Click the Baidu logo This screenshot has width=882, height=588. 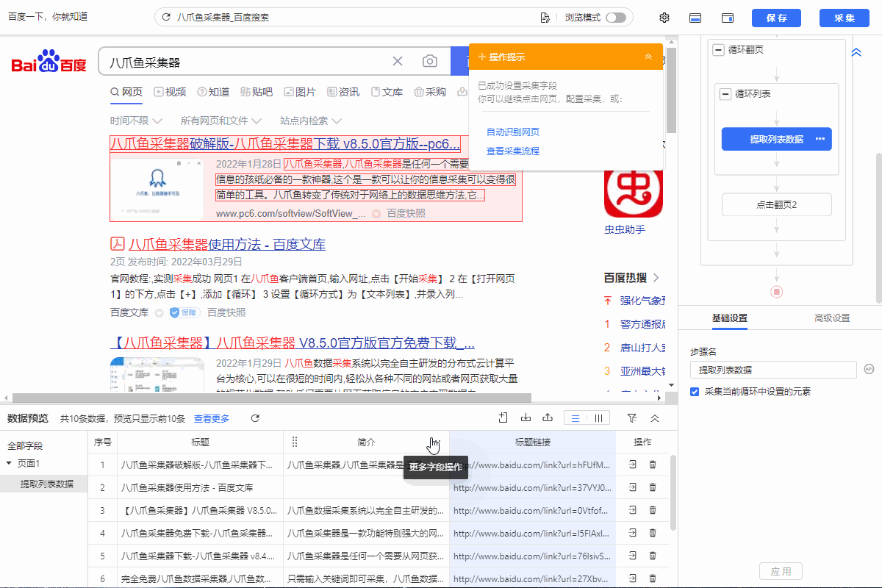[49, 62]
